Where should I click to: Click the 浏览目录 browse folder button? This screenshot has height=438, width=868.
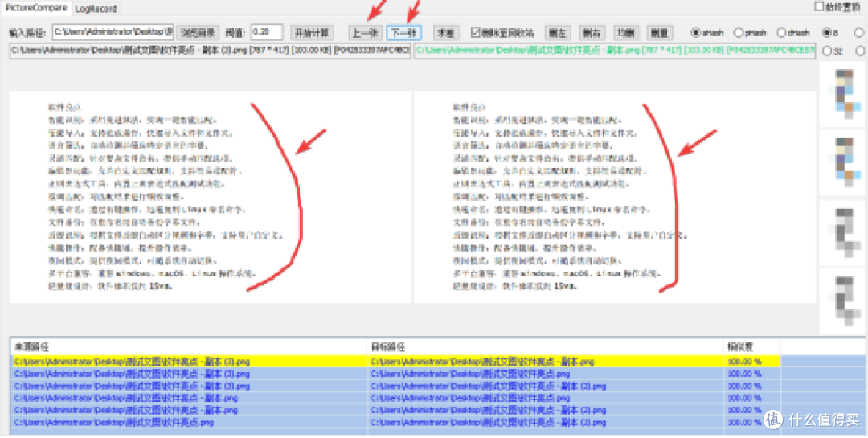[x=198, y=33]
